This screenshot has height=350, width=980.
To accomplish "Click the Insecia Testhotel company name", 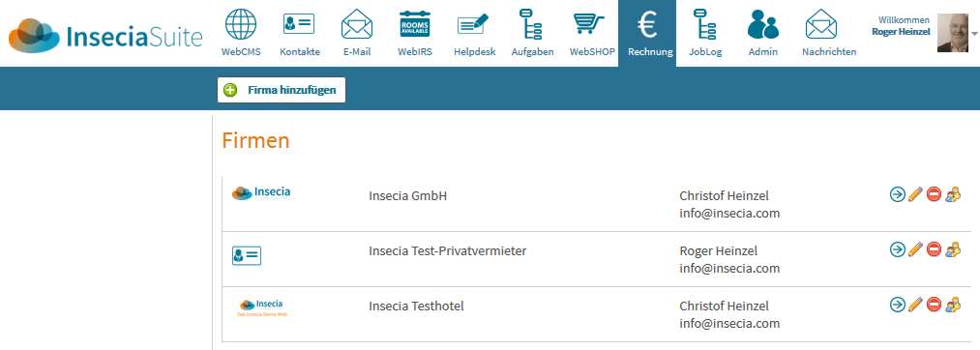I will pos(416,306).
